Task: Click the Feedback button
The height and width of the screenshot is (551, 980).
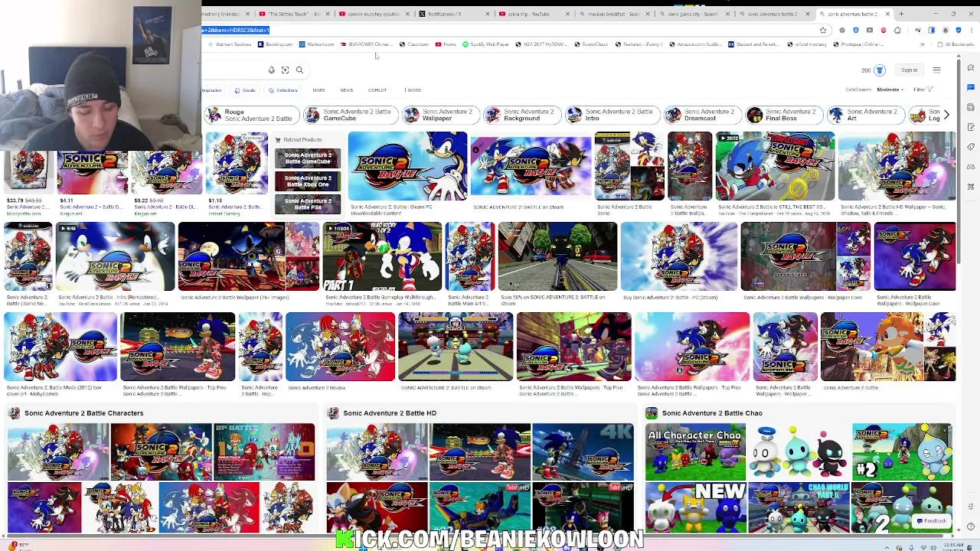Action: tap(932, 521)
